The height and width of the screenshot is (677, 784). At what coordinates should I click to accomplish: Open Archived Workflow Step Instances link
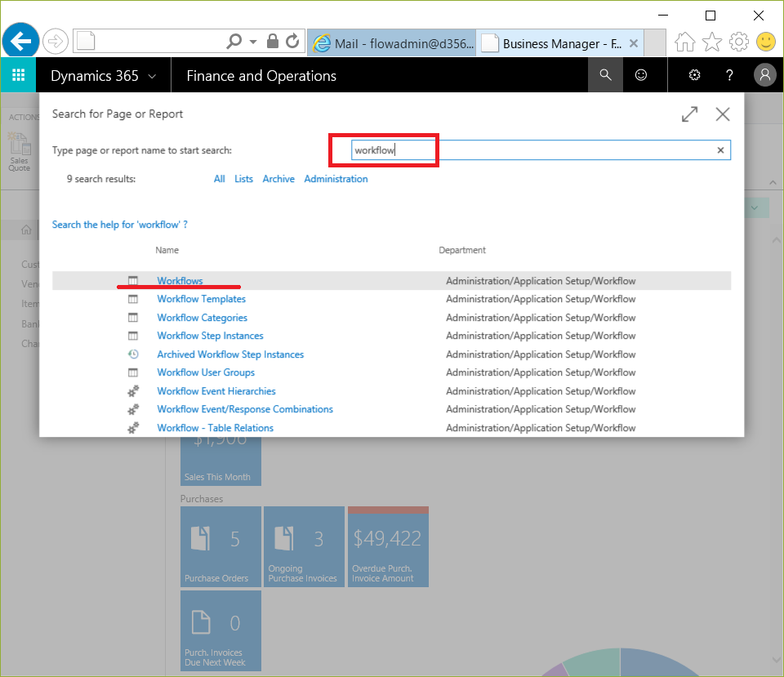click(230, 354)
